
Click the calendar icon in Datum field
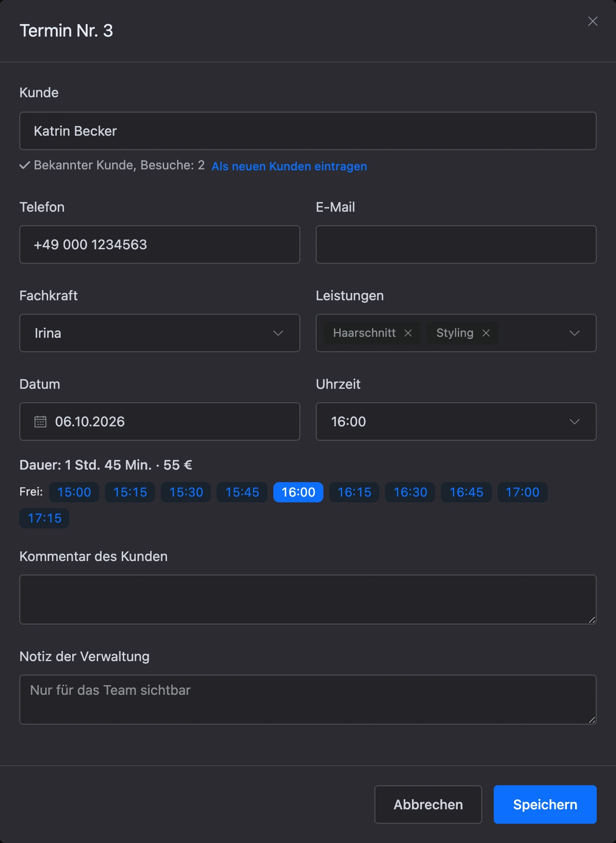[40, 421]
